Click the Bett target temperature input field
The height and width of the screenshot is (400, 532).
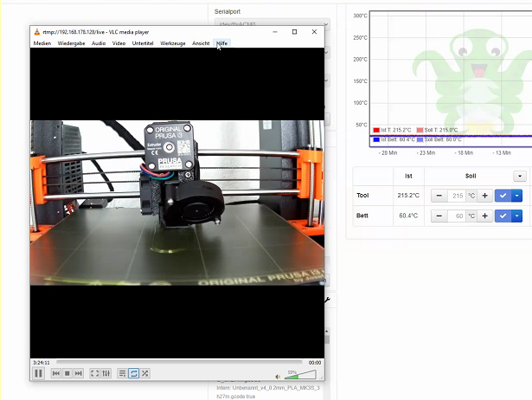456,216
